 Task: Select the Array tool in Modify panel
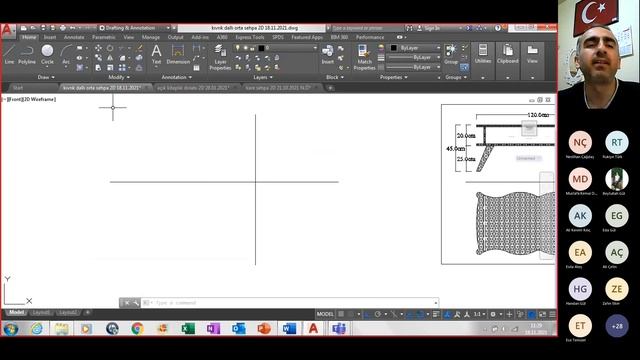[122, 68]
